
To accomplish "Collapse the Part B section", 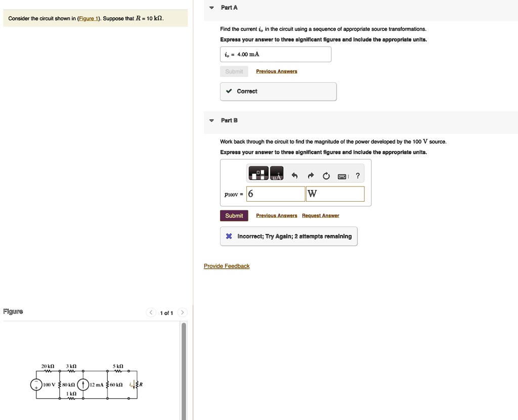I will (211, 120).
